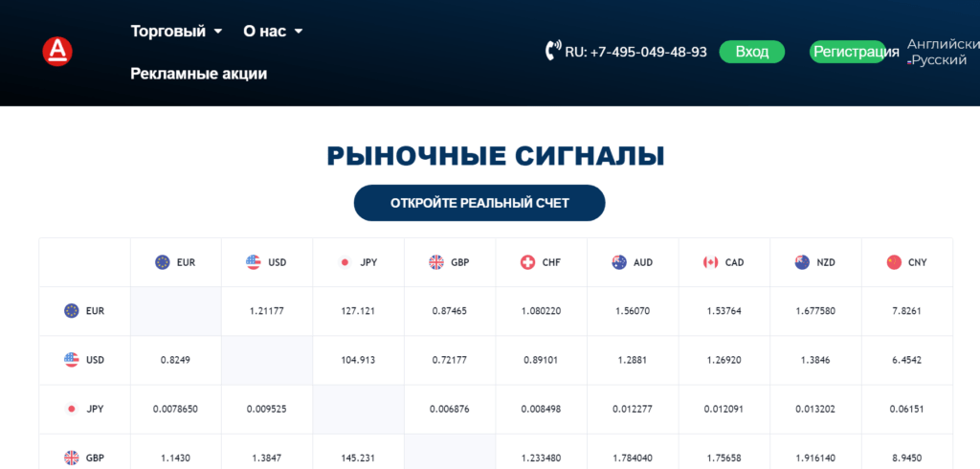
Task: Click the CHF flag in column header
Action: pyautogui.click(x=527, y=262)
